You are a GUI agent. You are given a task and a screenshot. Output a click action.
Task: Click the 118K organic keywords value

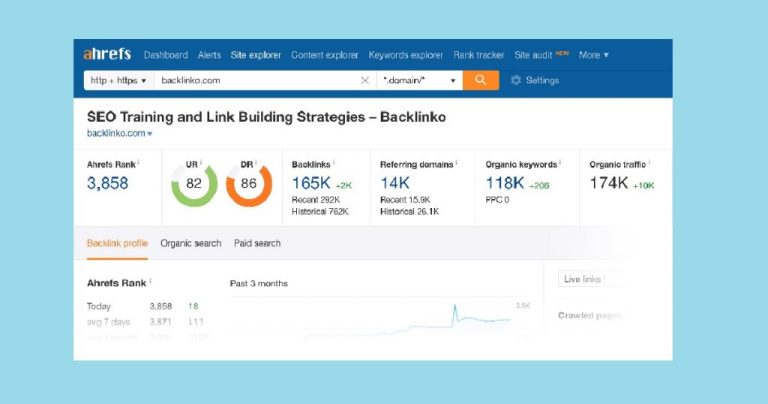coord(504,183)
